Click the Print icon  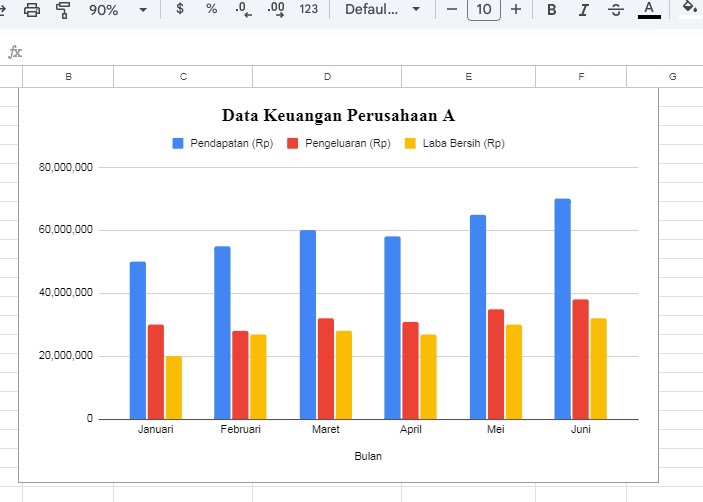pos(32,9)
